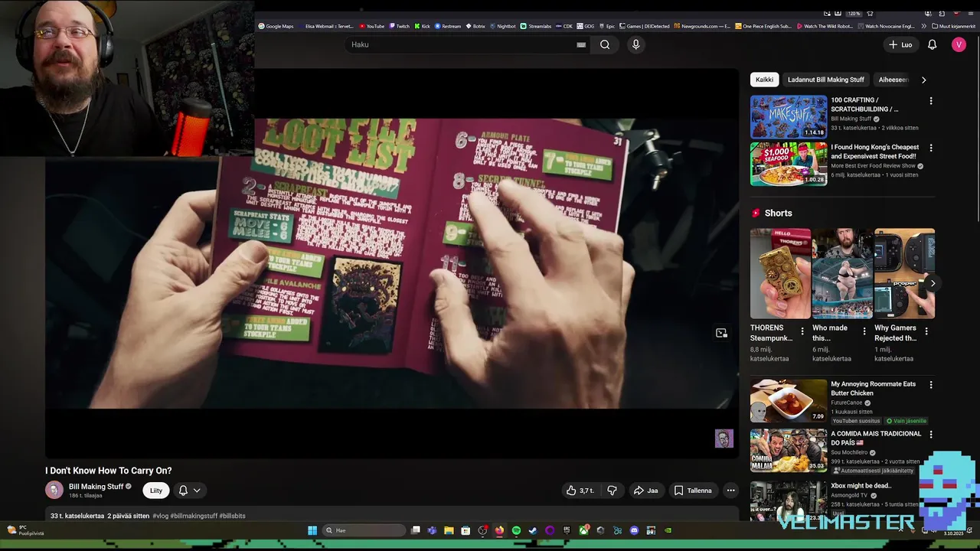Join channel with Liity button
The width and height of the screenshot is (980, 551).
click(x=156, y=491)
